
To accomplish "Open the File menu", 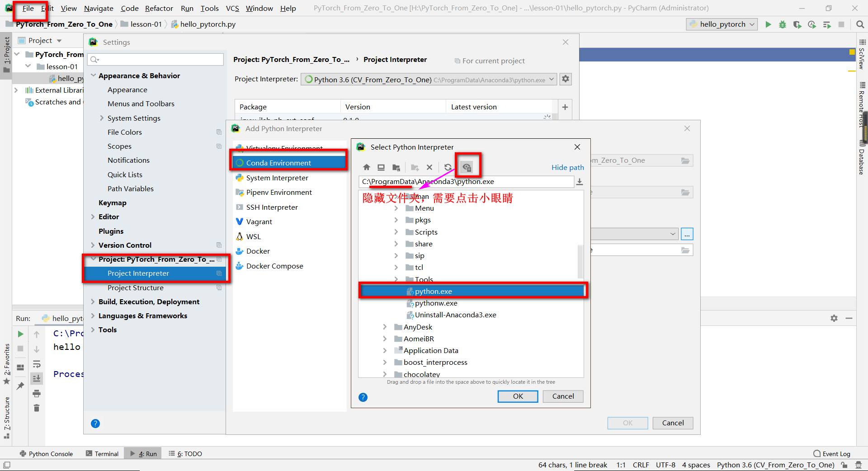I will tap(28, 8).
